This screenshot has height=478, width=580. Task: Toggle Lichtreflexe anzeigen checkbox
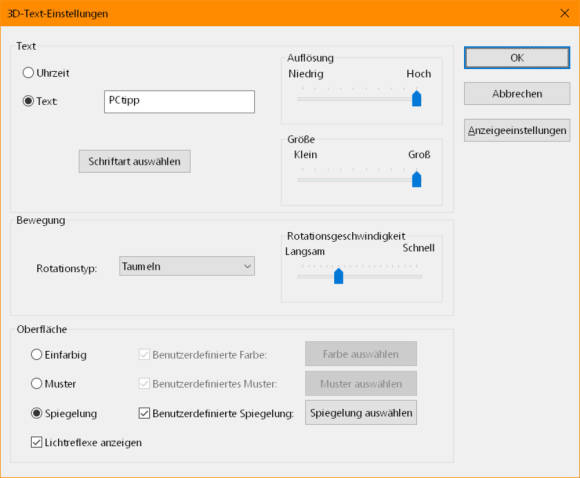(x=36, y=442)
